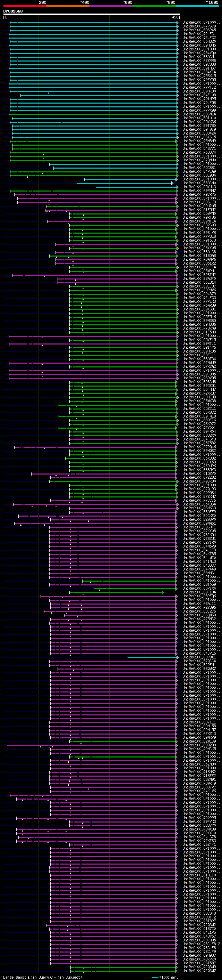Screen dimensions: 222x980
Task: Click label UniRef100_A9SRY5
Action: [x=199, y=194]
